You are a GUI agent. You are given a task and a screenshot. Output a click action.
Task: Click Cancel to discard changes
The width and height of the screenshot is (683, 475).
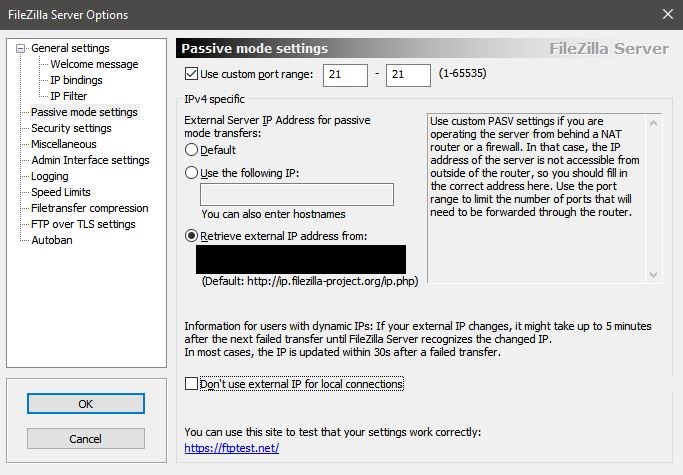tap(86, 438)
